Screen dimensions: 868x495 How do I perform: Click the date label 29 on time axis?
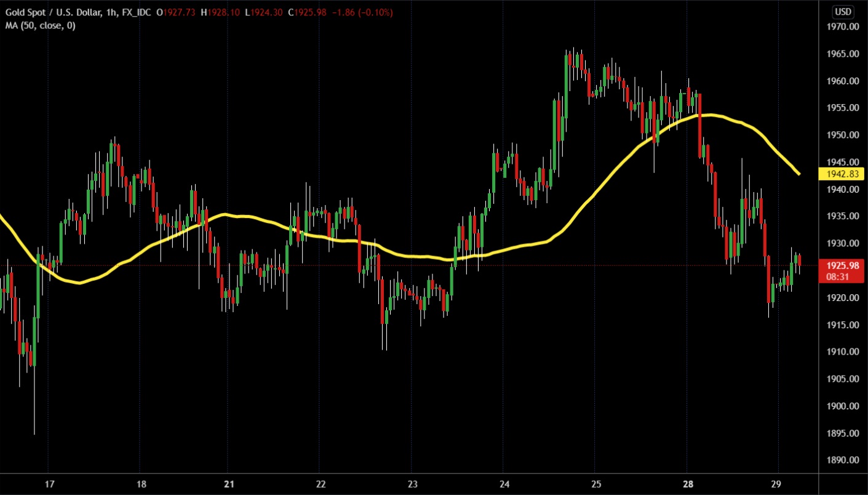pyautogui.click(x=777, y=483)
